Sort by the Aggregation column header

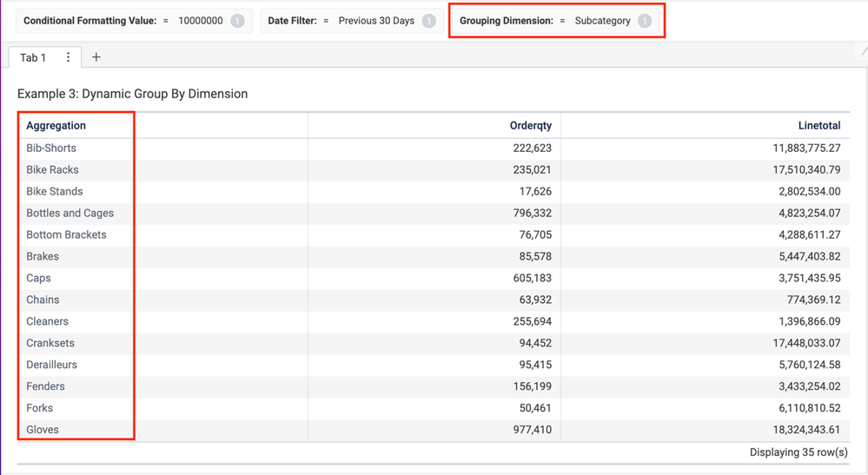(x=56, y=126)
